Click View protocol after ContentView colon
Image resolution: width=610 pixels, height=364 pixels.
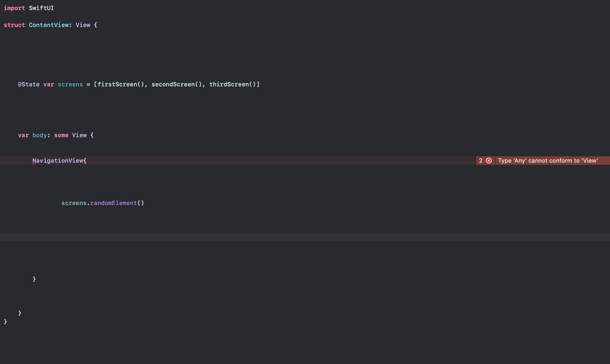pos(83,25)
